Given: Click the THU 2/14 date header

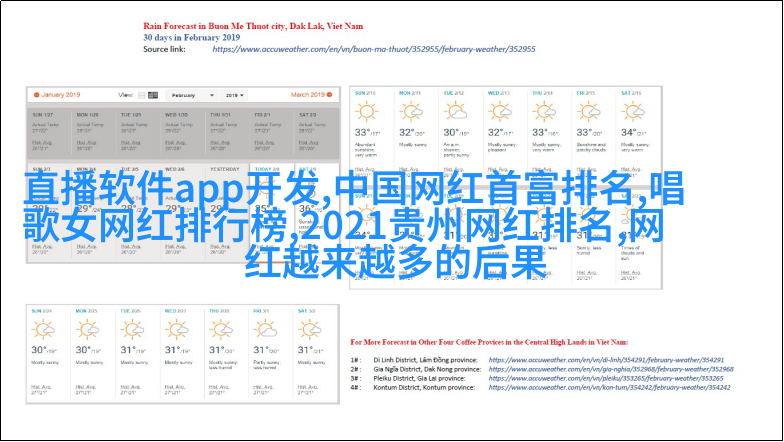Looking at the screenshot, I should 542,93.
